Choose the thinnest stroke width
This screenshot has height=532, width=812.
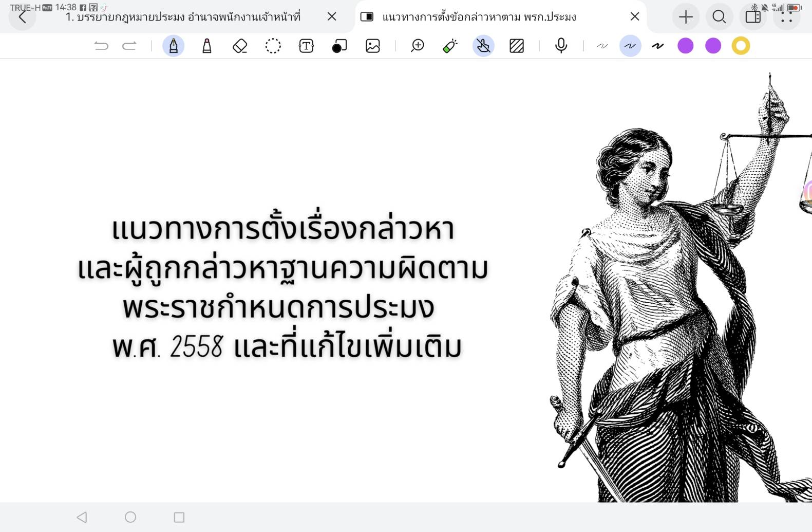click(602, 46)
